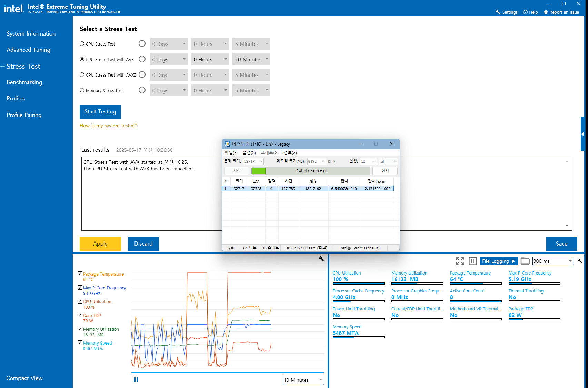Toggle the Core TDP graph checkbox

[80, 315]
